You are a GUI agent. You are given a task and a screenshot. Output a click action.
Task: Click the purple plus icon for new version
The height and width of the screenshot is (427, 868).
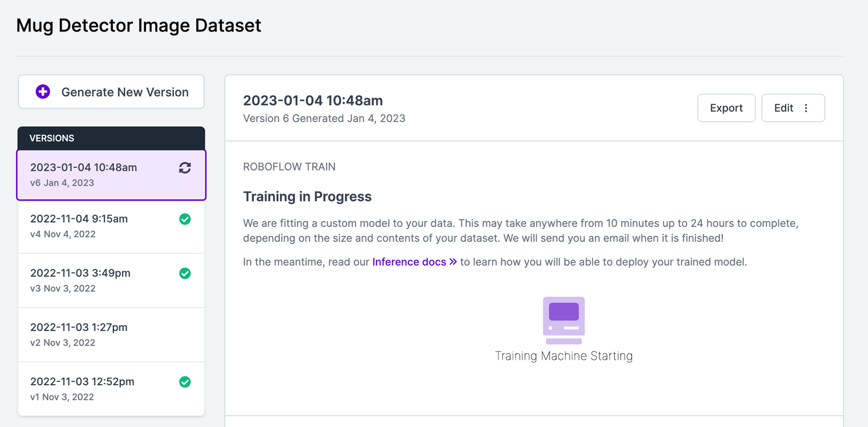coord(43,92)
